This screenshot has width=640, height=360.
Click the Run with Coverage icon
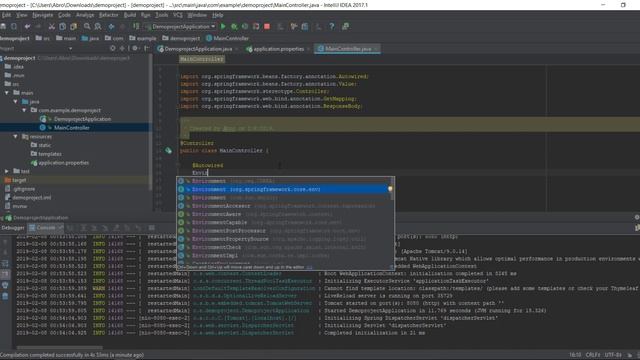(x=245, y=27)
